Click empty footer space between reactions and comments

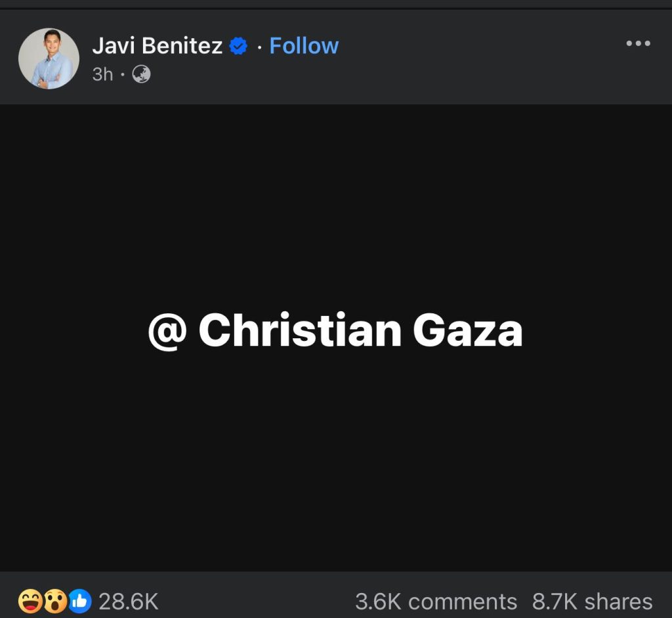pyautogui.click(x=256, y=601)
